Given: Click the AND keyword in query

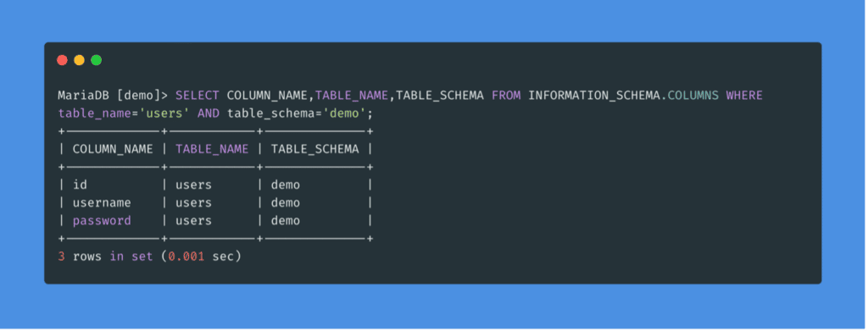Looking at the screenshot, I should tap(209, 113).
